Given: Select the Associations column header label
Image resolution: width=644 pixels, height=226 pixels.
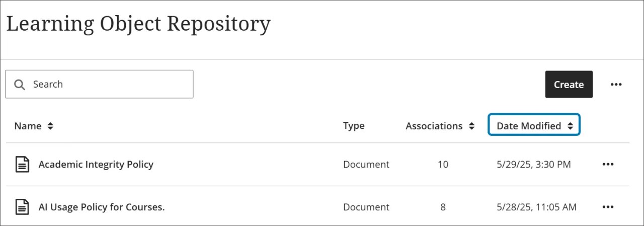Looking at the screenshot, I should 434,126.
